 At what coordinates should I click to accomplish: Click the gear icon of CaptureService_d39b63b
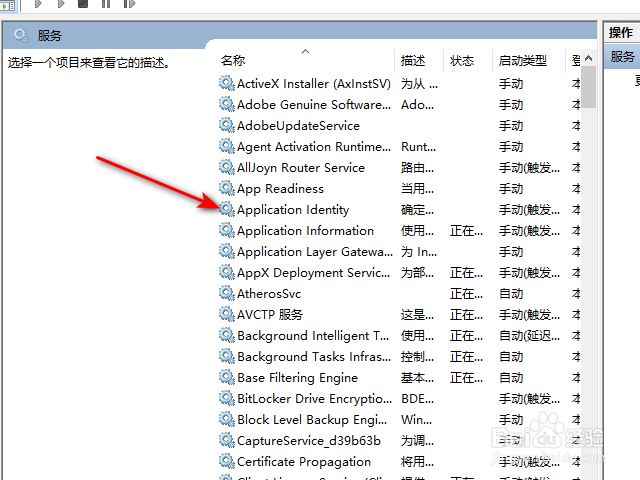(227, 441)
